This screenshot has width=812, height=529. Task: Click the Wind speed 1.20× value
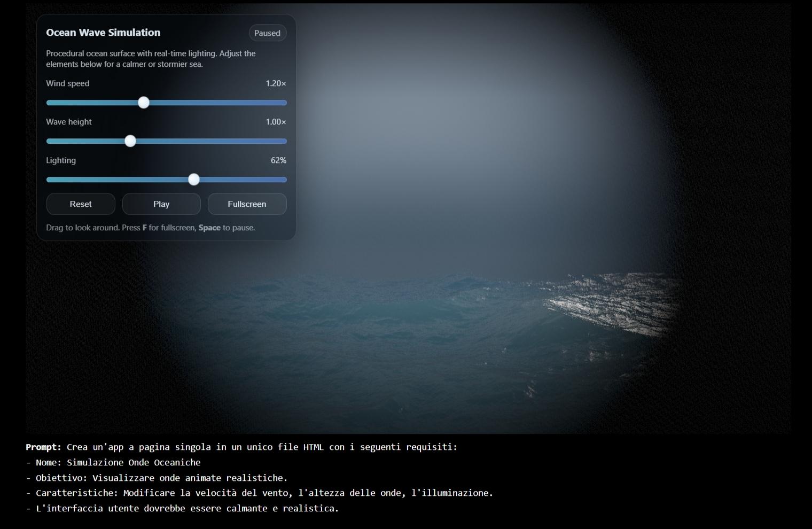coord(276,83)
